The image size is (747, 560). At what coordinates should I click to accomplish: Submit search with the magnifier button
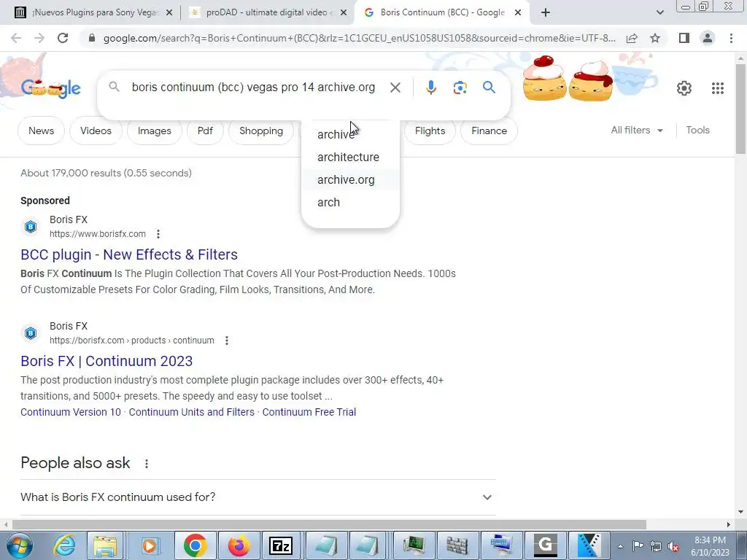(489, 87)
